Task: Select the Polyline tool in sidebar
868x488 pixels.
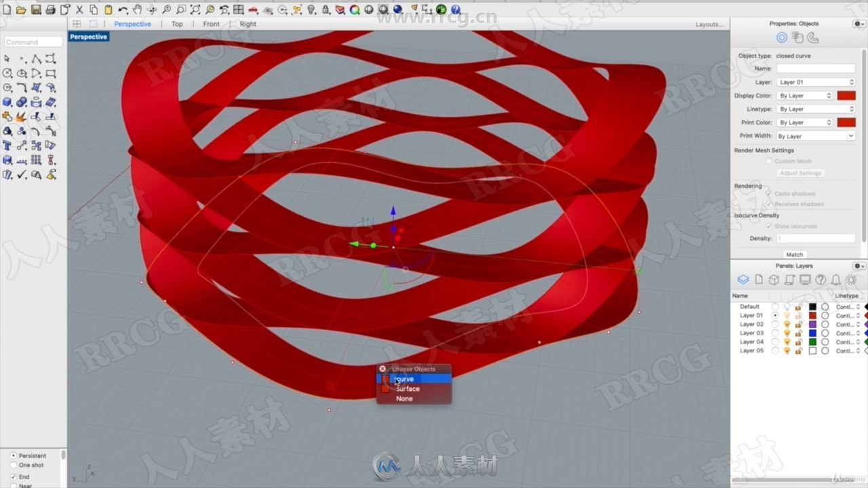Action: pos(37,59)
